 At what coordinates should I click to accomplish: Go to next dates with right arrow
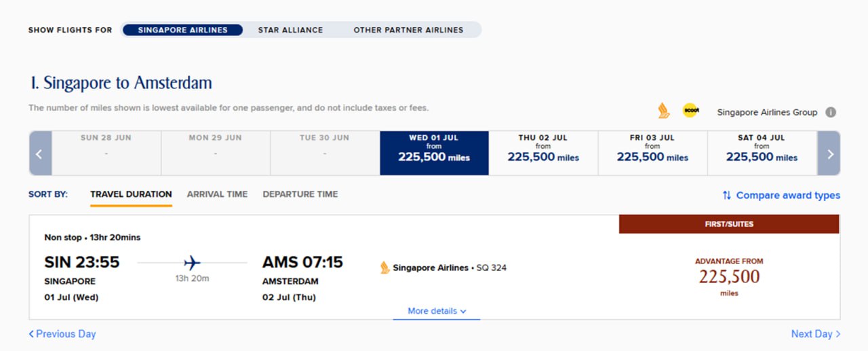(829, 153)
